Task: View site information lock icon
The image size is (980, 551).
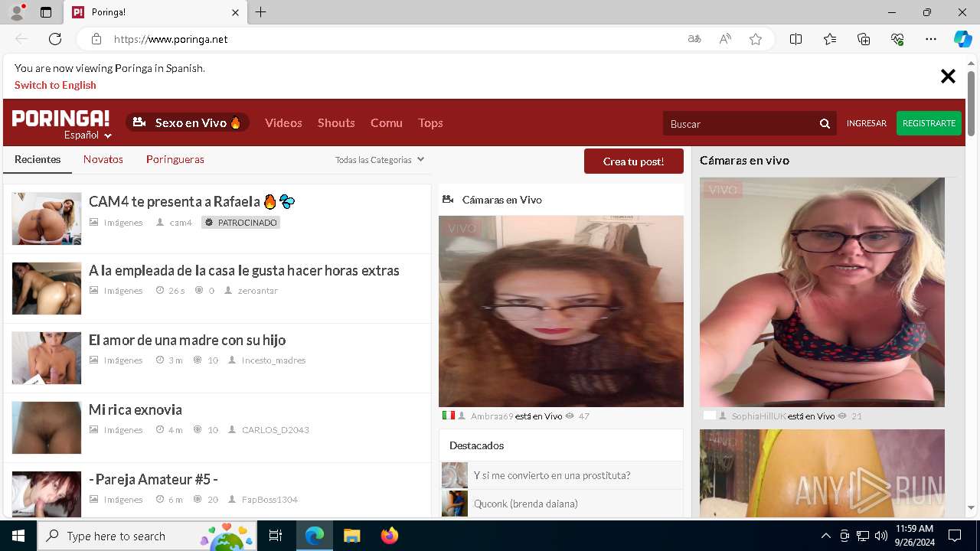Action: [x=96, y=39]
